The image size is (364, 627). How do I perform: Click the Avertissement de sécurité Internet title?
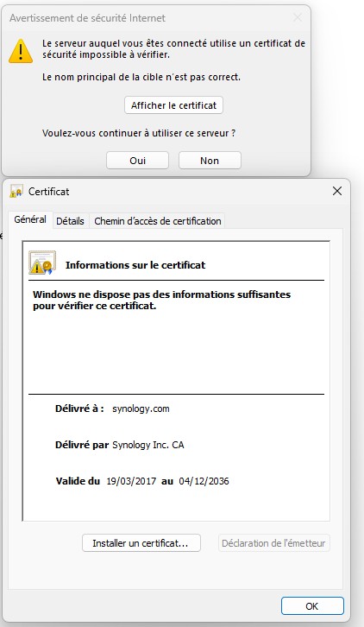87,18
